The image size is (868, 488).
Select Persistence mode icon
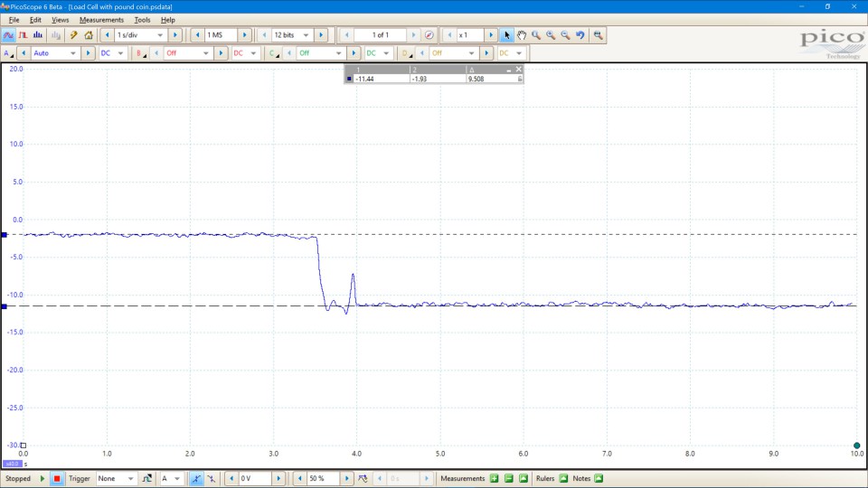(24, 35)
